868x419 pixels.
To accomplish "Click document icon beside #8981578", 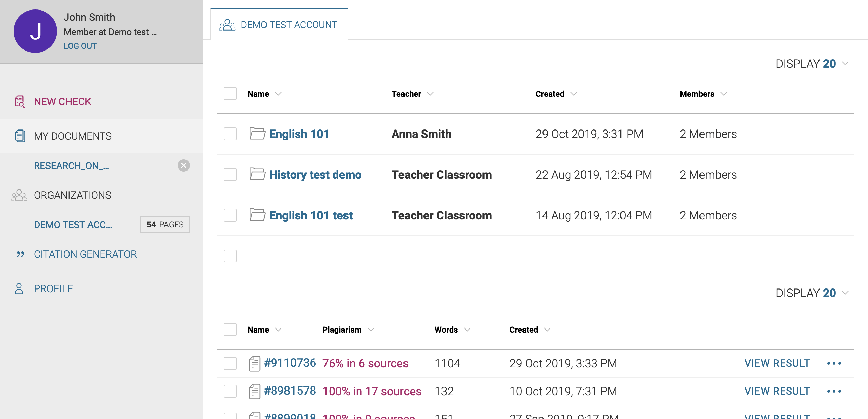I will (x=255, y=391).
